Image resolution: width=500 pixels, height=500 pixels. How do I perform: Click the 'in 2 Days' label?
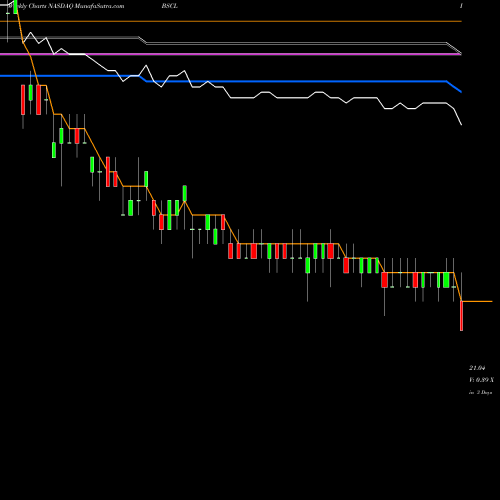[x=480, y=393]
